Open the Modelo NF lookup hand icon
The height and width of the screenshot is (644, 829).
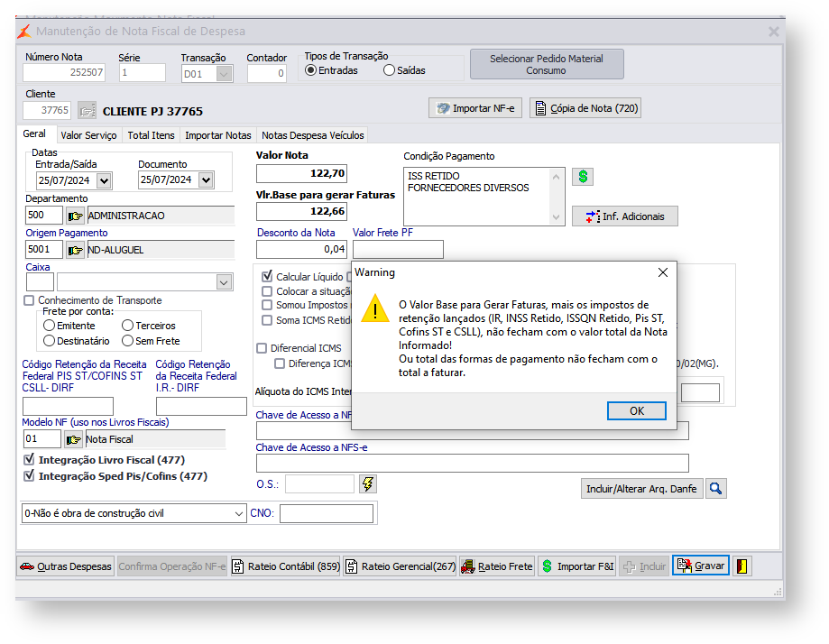click(73, 439)
